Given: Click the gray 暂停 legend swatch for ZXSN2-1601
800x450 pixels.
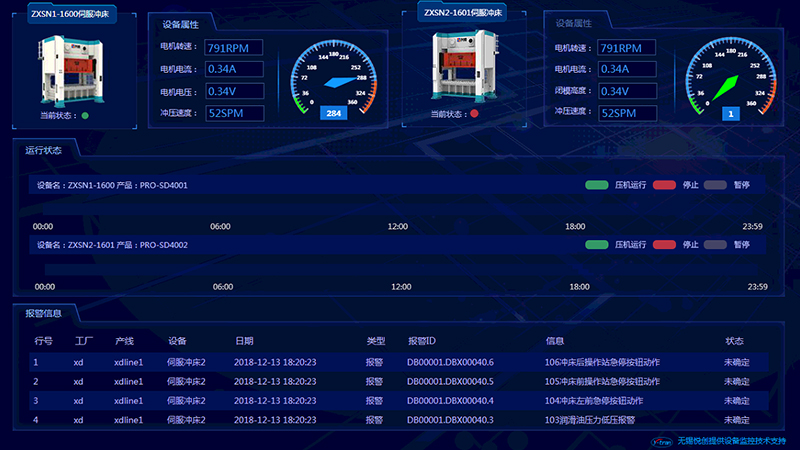Looking at the screenshot, I should pyautogui.click(x=715, y=245).
